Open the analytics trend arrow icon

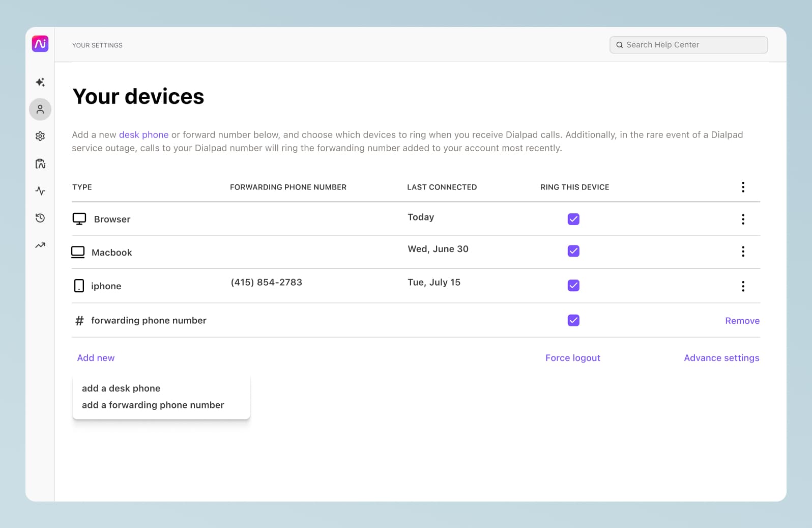40,245
